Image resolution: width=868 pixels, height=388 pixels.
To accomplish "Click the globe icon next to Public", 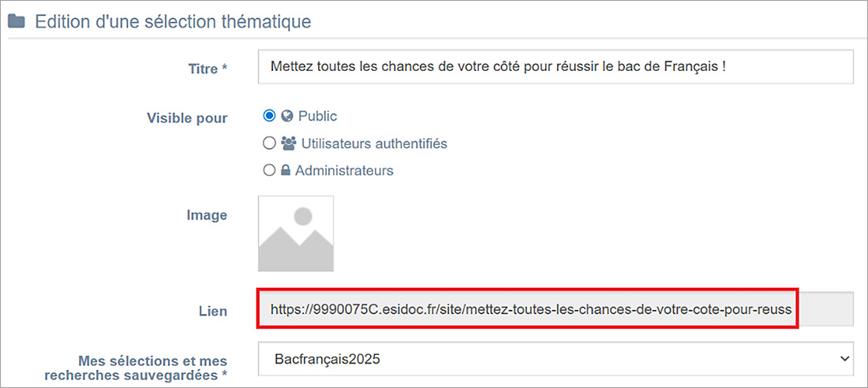I will (x=287, y=116).
